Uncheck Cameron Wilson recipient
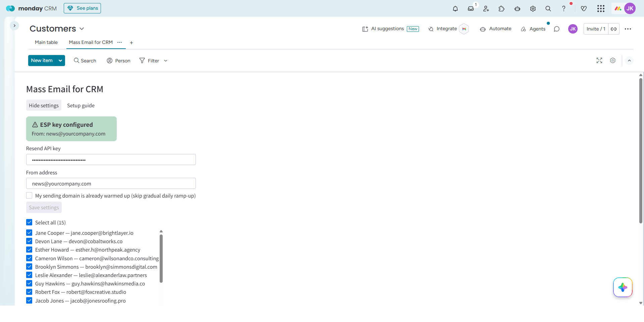This screenshot has height=322, width=644. point(29,258)
